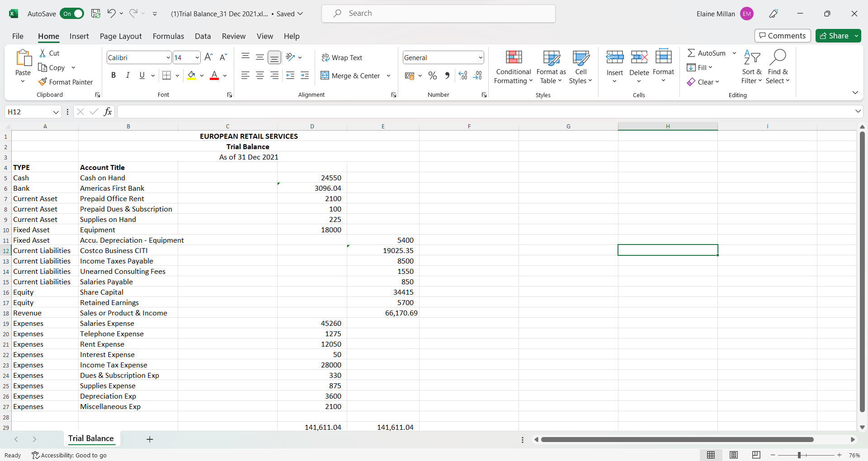Open the General number format dropdown

tap(481, 57)
